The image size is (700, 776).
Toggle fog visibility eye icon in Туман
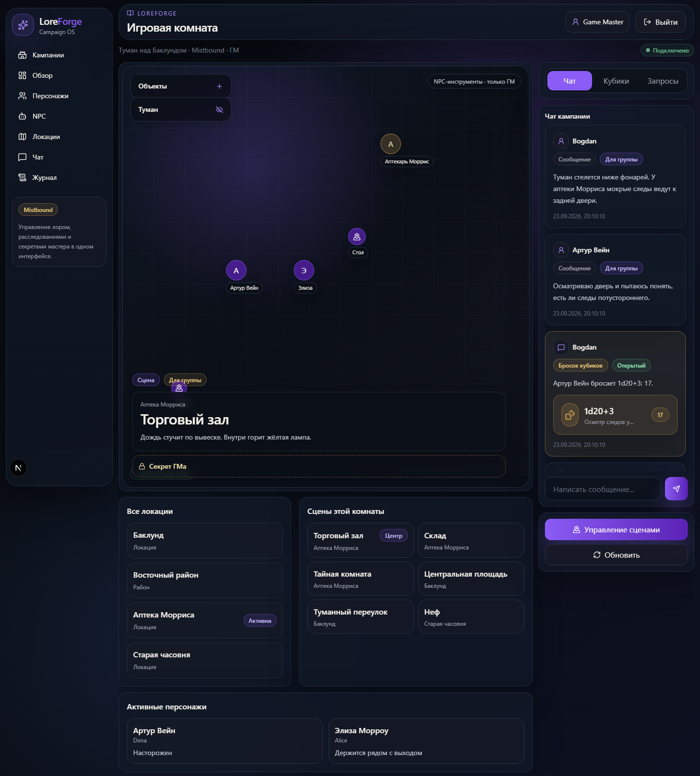point(219,109)
